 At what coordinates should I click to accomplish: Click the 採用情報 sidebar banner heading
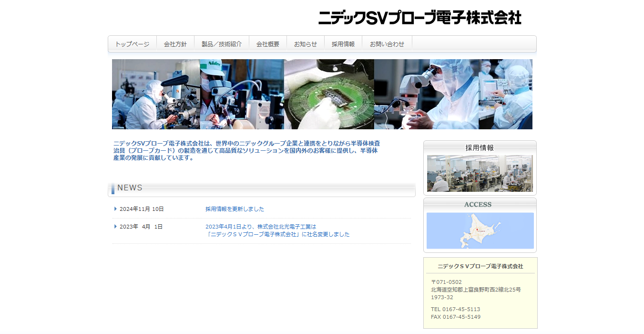[480, 147]
